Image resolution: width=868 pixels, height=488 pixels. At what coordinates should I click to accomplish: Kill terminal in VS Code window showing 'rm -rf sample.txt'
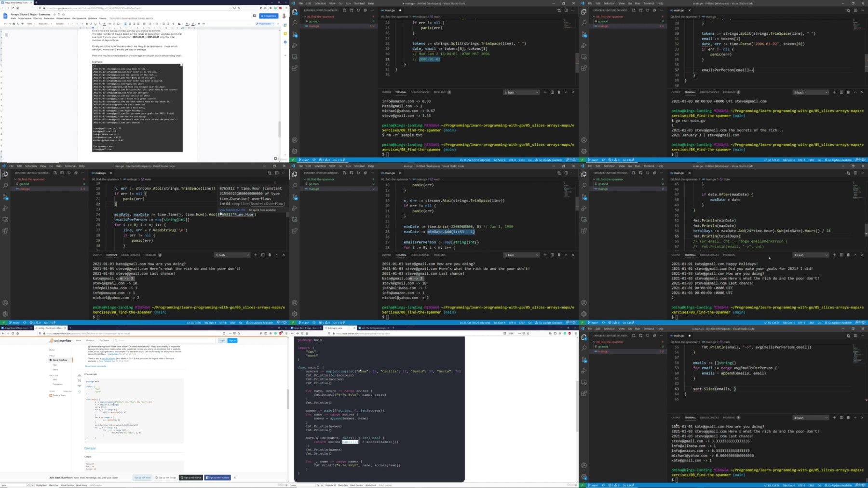pos(559,92)
